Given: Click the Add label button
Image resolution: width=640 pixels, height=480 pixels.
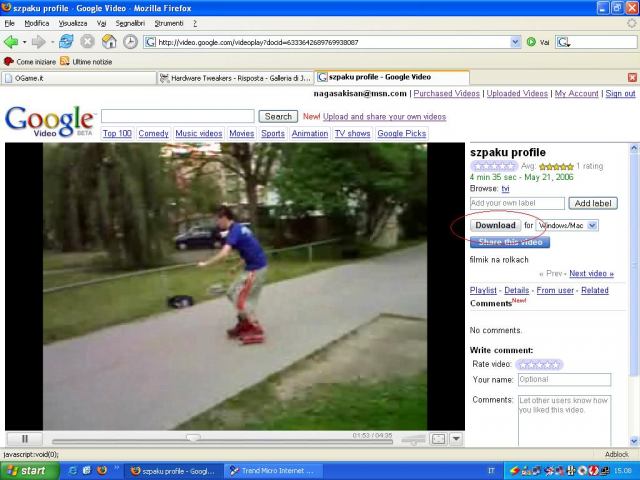Looking at the screenshot, I should click(593, 203).
